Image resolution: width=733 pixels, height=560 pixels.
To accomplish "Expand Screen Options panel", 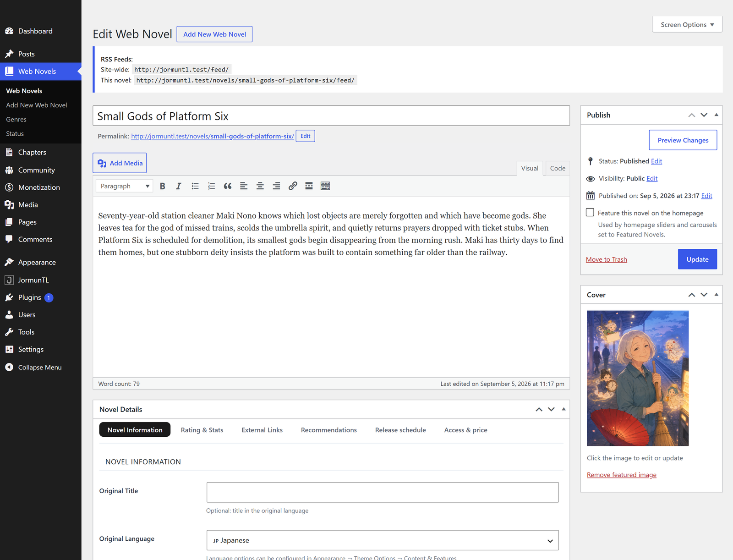I will (687, 25).
